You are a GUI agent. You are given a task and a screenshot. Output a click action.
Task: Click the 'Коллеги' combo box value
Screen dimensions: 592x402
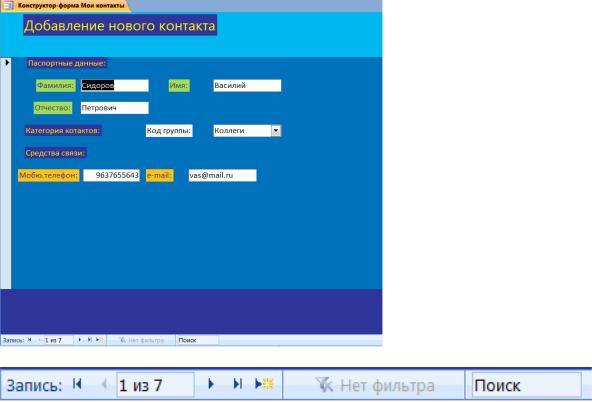point(242,131)
